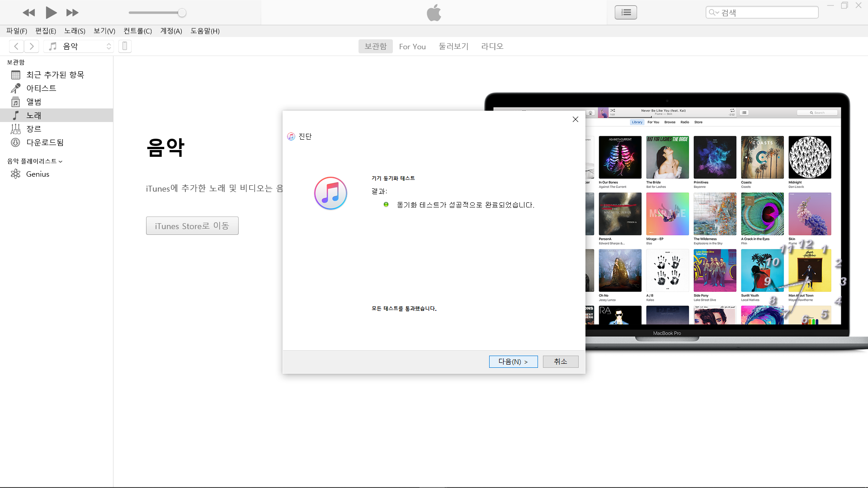Click the green sync result indicator

(x=386, y=204)
